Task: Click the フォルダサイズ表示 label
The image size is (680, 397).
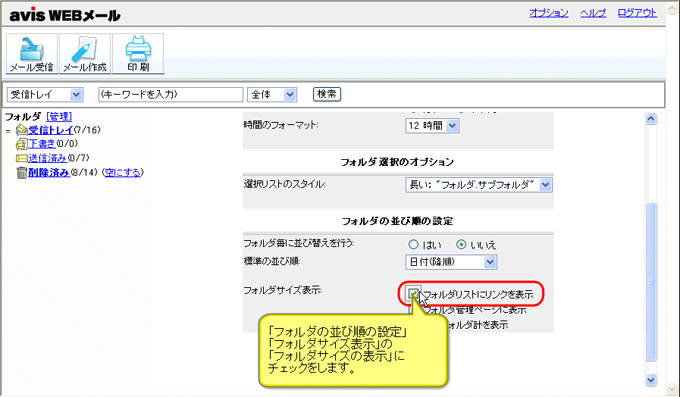Action: tap(282, 290)
